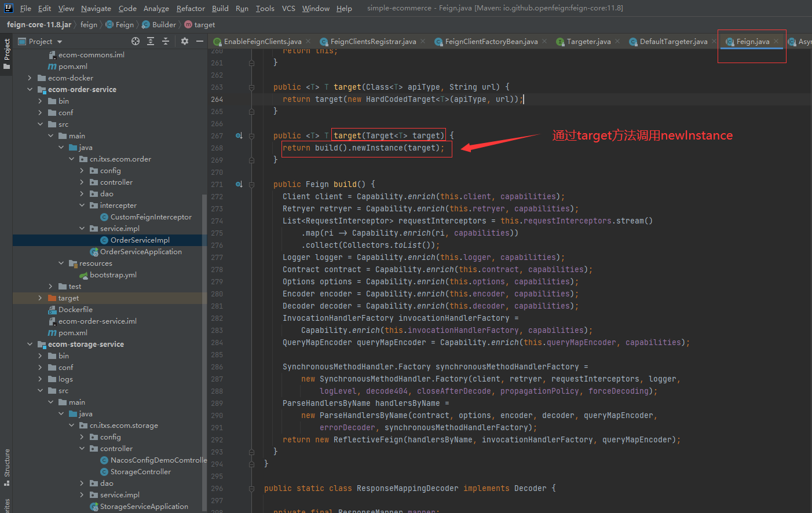Collapse the intercepter folder
This screenshot has height=513, width=812.
tap(82, 205)
